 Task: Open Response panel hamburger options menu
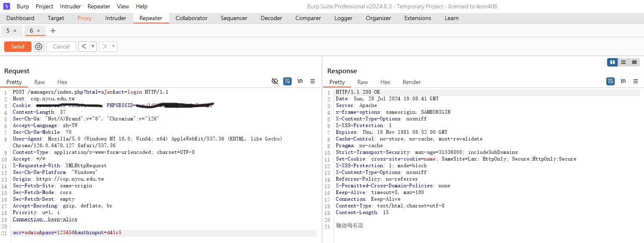[x=636, y=81]
